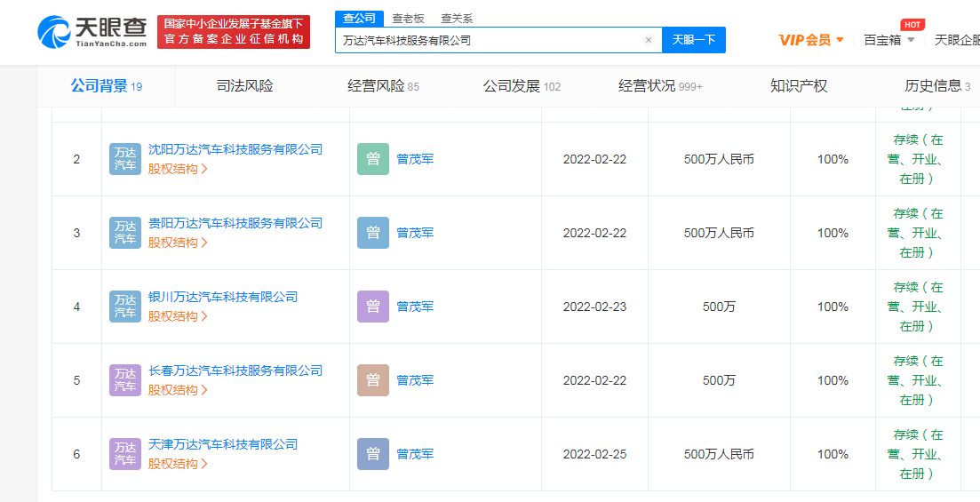Switch to the 查关系 search tab
Screen dimensions: 980x502
(457, 18)
